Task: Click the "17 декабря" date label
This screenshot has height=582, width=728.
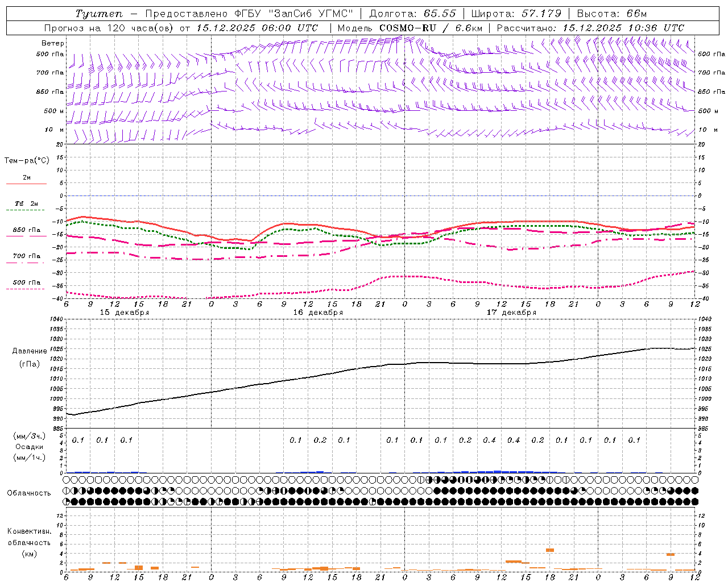Action: [511, 313]
